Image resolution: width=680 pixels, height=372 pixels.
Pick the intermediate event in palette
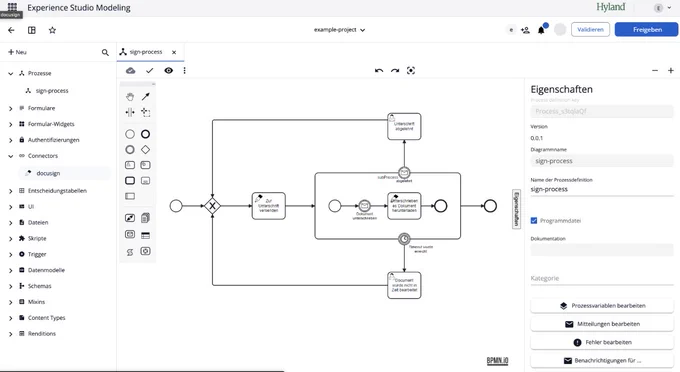pos(130,150)
